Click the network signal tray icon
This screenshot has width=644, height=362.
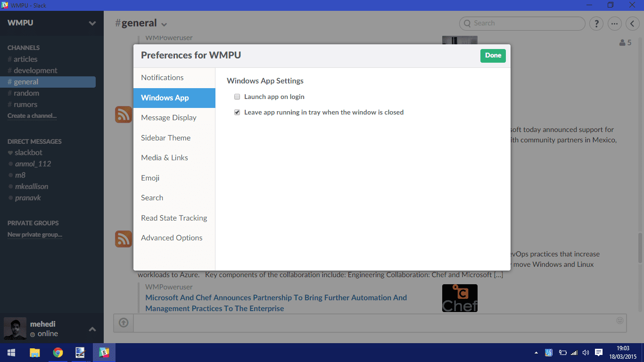[x=574, y=353]
